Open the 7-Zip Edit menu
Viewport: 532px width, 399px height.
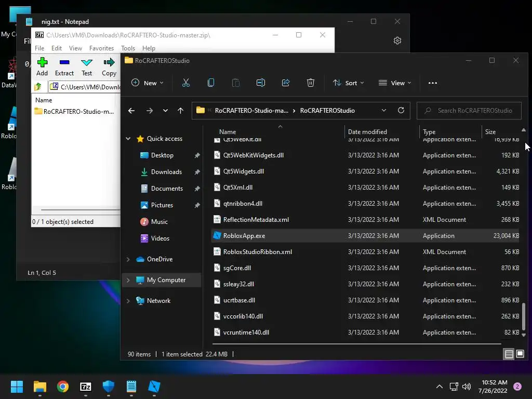[x=57, y=48]
